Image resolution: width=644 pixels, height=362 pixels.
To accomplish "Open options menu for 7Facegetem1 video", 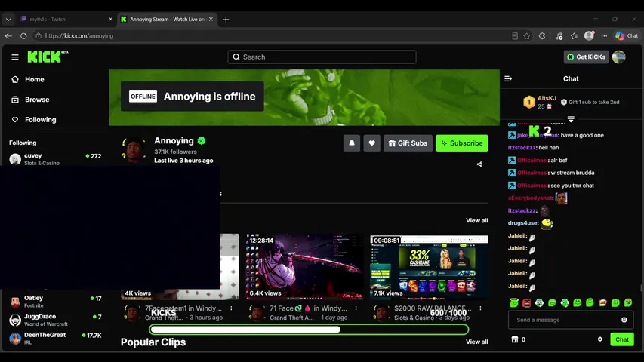I will click(231, 308).
